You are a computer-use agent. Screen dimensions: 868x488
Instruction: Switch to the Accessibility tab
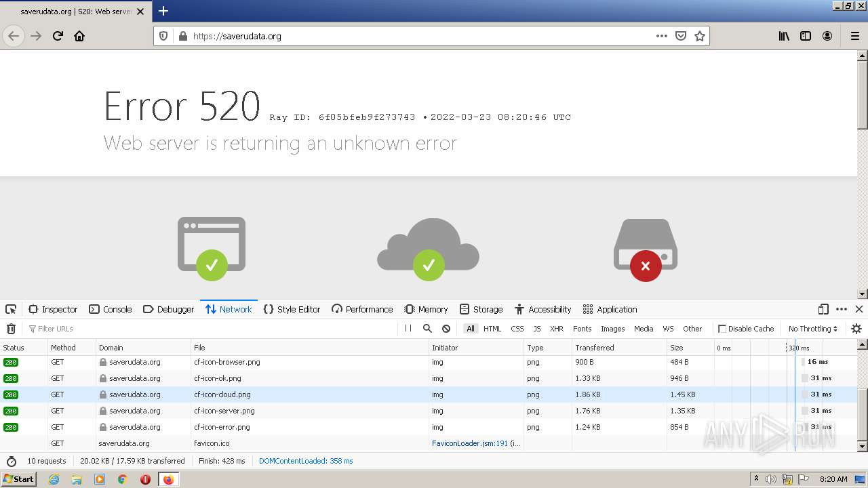[543, 309]
